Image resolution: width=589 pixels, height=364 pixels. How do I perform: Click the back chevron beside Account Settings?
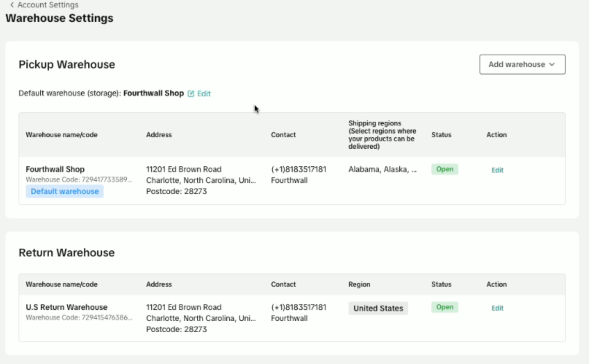click(12, 5)
